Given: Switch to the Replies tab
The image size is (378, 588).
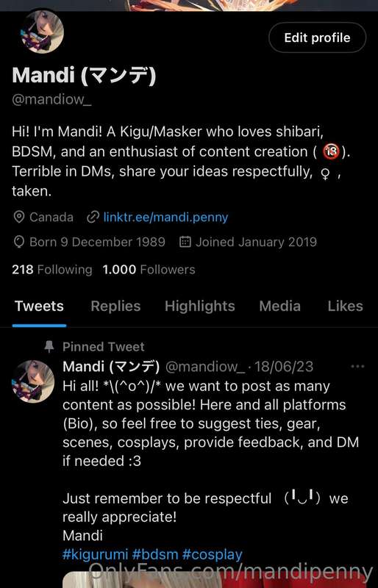Looking at the screenshot, I should tap(115, 306).
